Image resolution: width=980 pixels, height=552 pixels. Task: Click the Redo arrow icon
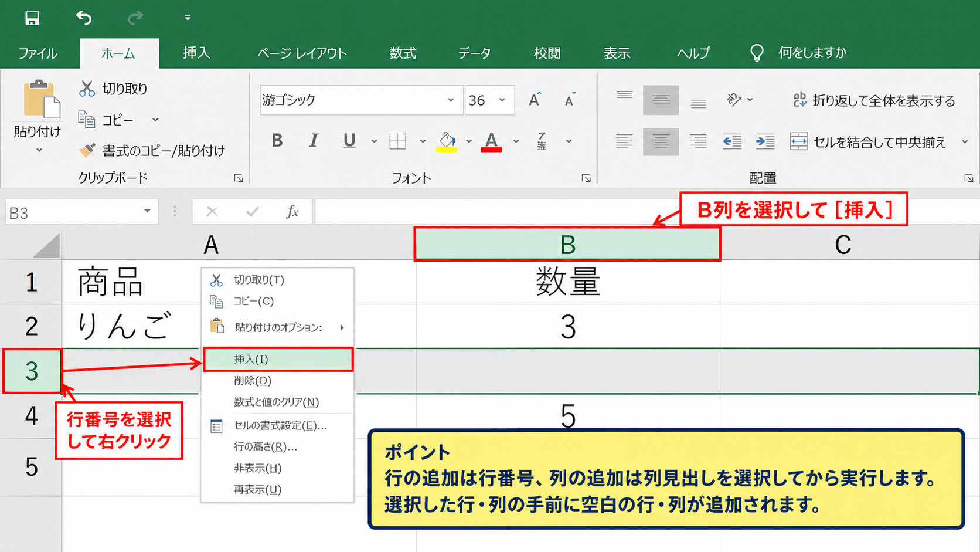(135, 18)
